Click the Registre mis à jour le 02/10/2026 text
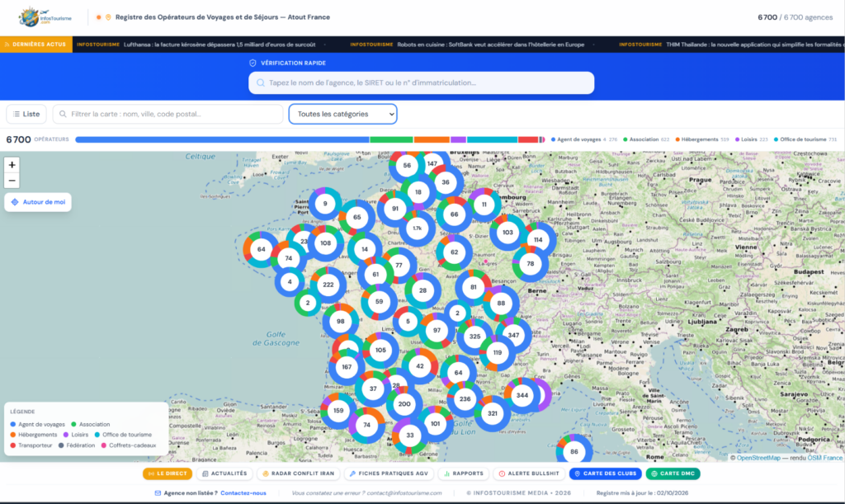This screenshot has width=845, height=504. pos(642,492)
